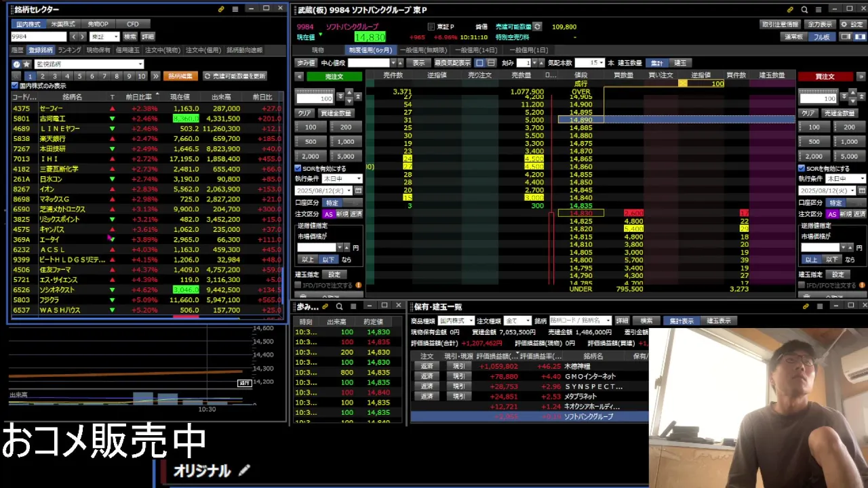The height and width of the screenshot is (488, 868).
Task: Select the 現物 tab in the board window
Action: [x=317, y=50]
